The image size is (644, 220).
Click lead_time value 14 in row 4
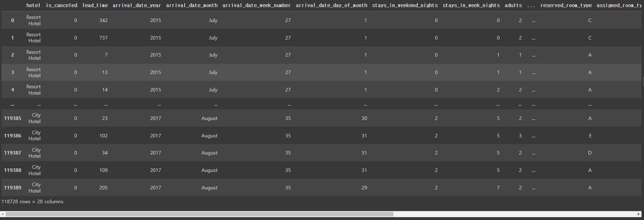pyautogui.click(x=105, y=90)
